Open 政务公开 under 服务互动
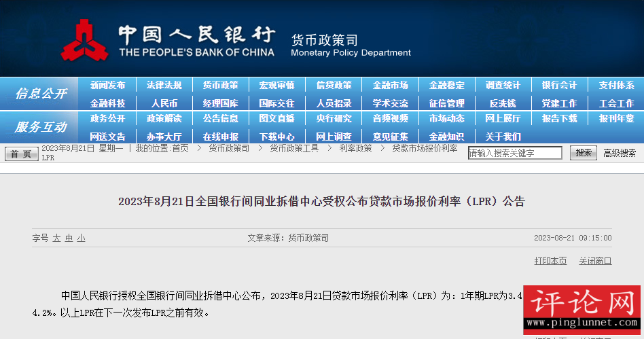Viewport: 644px width, 339px height. 107,118
